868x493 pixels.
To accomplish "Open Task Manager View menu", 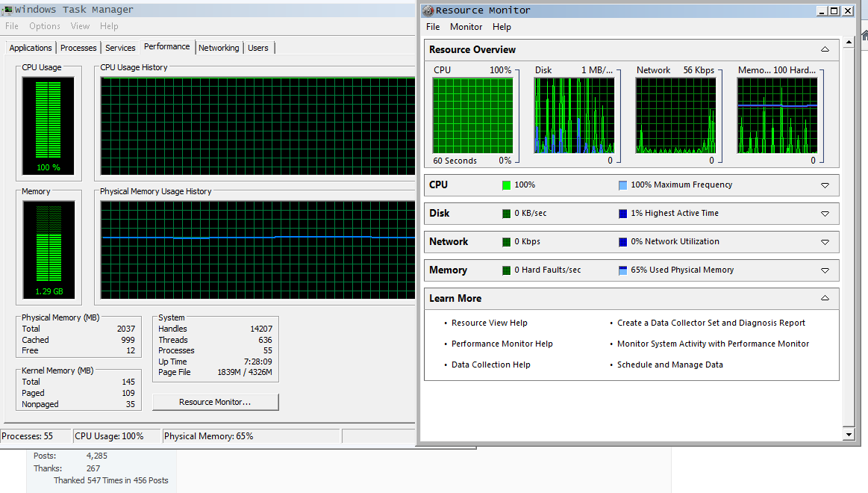I will point(81,26).
